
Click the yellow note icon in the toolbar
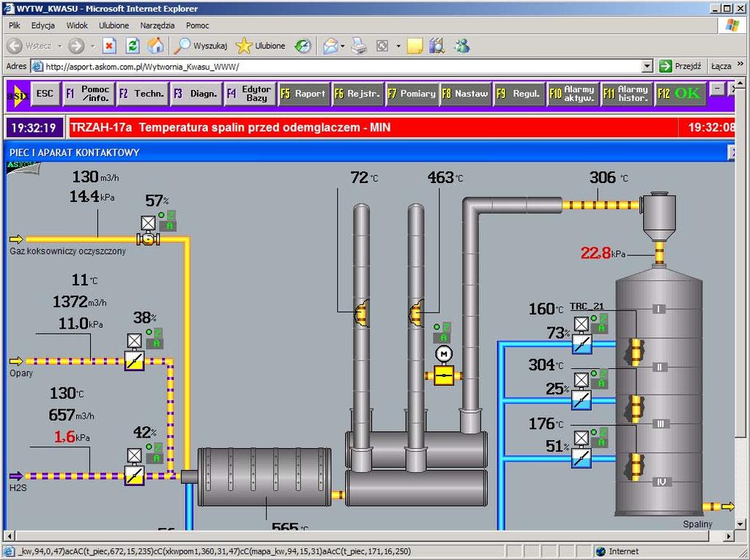pos(415,46)
